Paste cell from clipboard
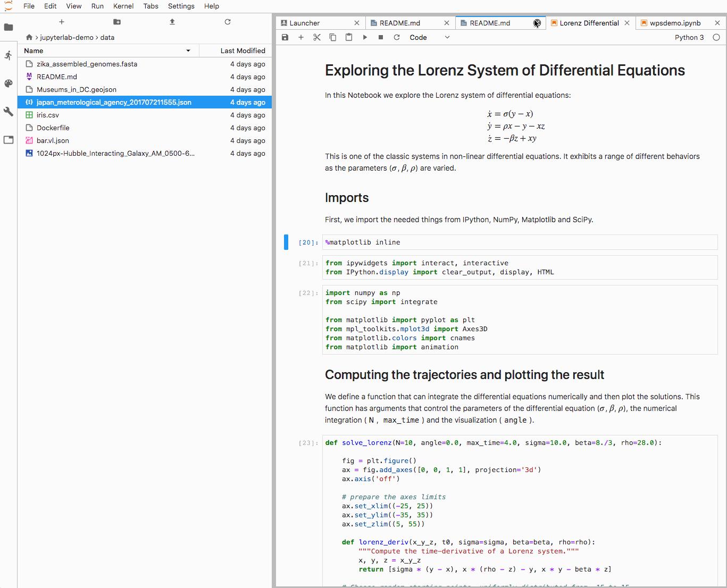This screenshot has height=588, width=727. tap(349, 37)
